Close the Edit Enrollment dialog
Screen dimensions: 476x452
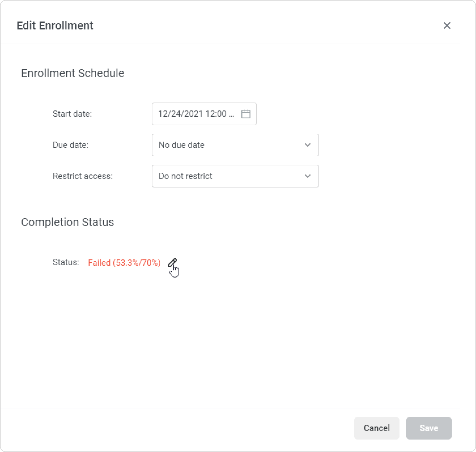click(x=447, y=25)
